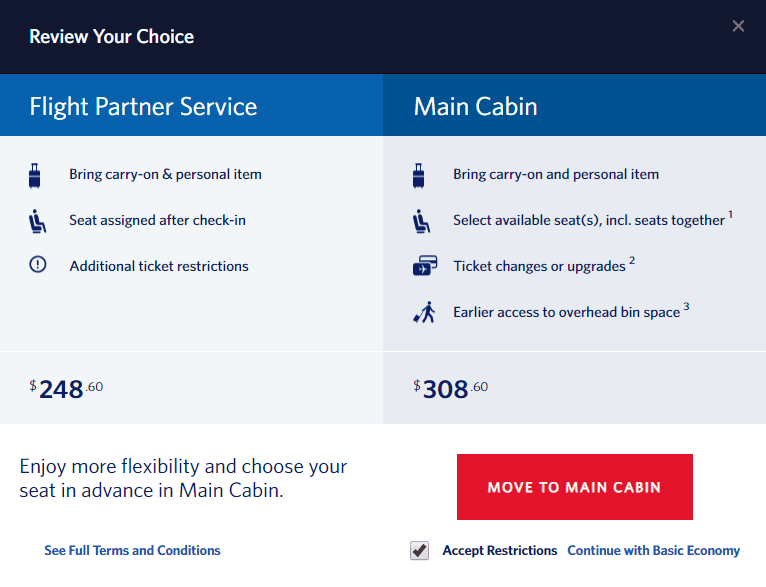Click Earlier access to overhead bin space text
Image resolution: width=766 pixels, height=587 pixels.
pos(567,312)
